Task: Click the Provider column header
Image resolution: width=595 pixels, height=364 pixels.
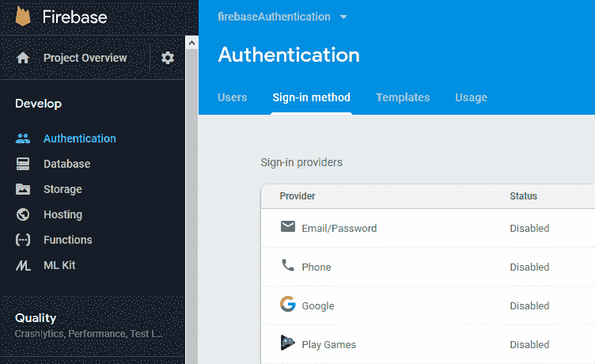Action: click(297, 196)
